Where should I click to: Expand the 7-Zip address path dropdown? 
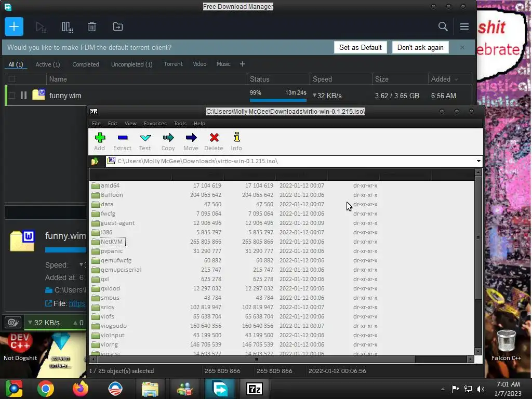coord(478,161)
